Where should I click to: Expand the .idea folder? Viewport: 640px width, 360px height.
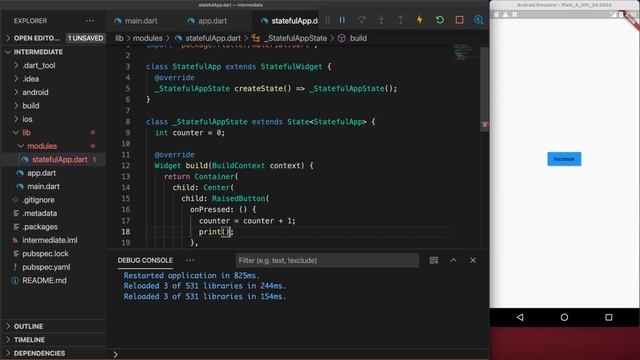point(31,79)
